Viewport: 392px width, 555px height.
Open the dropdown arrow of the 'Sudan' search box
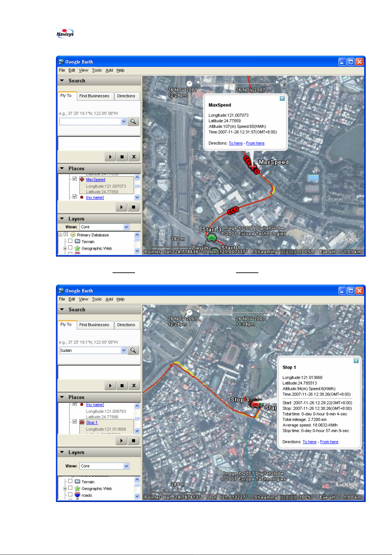click(124, 350)
